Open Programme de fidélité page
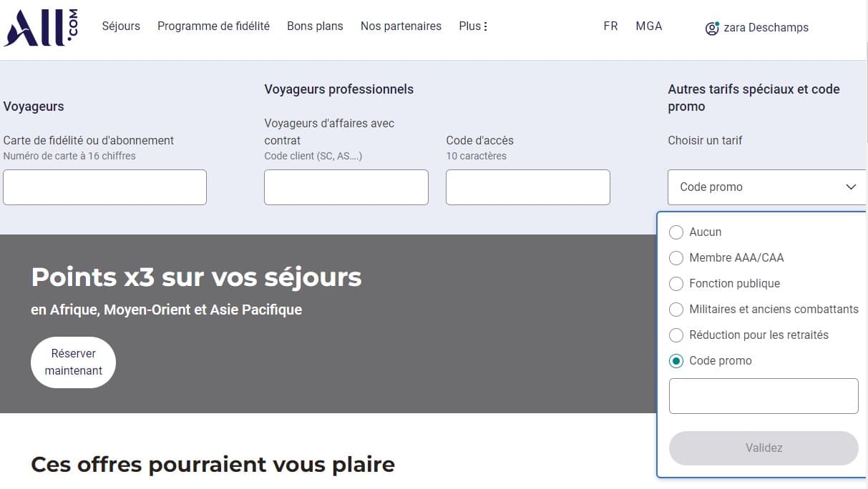 tap(213, 26)
